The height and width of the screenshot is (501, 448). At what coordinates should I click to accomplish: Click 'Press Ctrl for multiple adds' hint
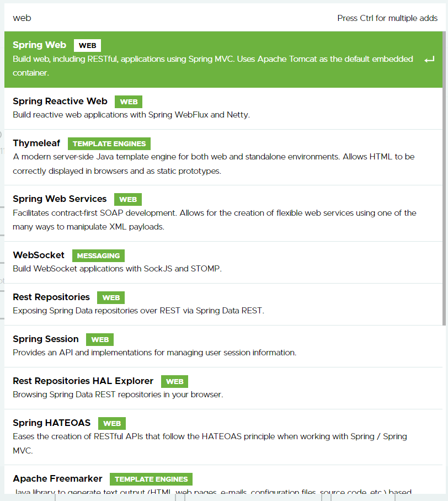[x=387, y=18]
